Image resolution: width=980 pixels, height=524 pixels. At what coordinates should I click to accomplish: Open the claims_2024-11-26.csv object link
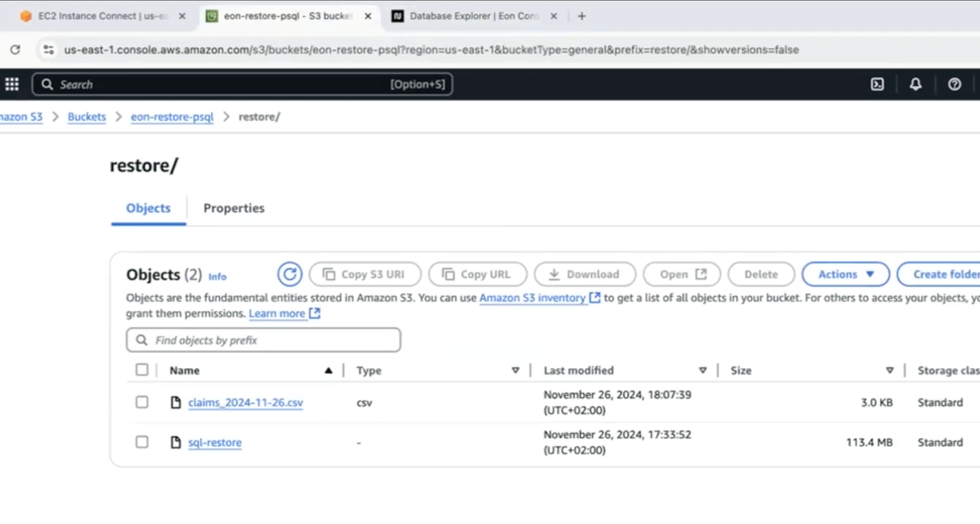pyautogui.click(x=246, y=403)
